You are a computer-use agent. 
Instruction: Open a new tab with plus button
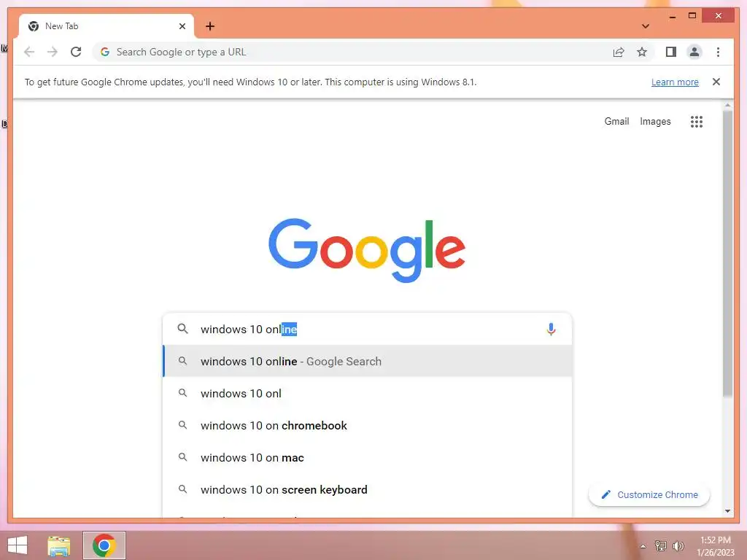pos(210,26)
